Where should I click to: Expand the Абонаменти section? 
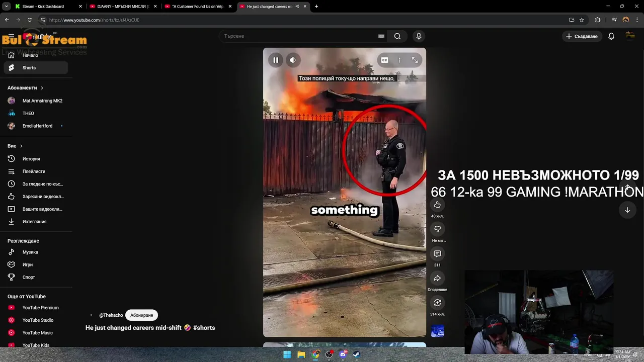click(x=25, y=88)
